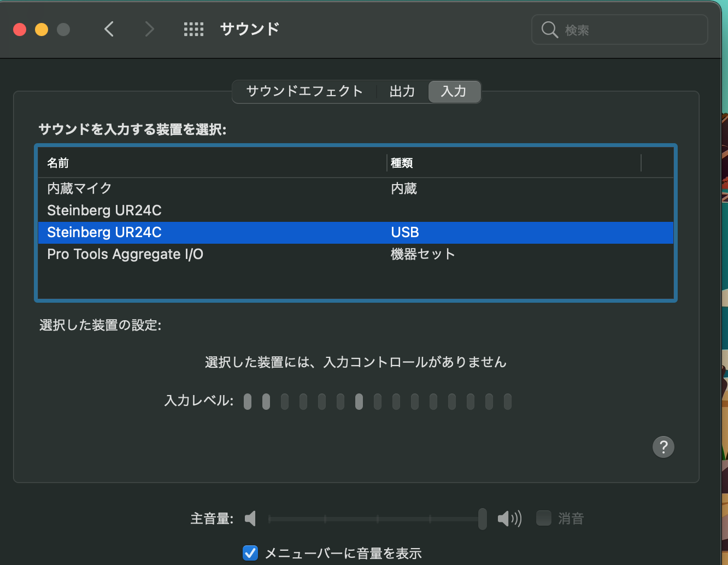Go back with the left chevron button
This screenshot has height=565, width=728.
coord(109,29)
